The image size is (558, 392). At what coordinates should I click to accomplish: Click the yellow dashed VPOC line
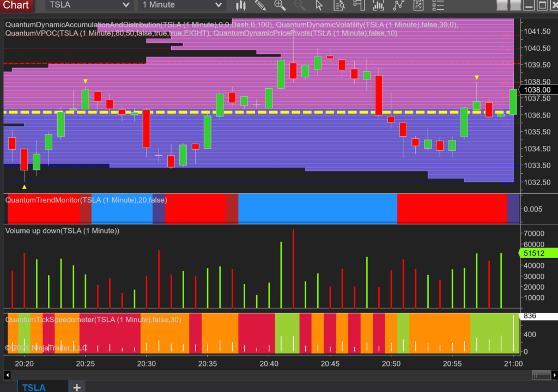pos(258,112)
